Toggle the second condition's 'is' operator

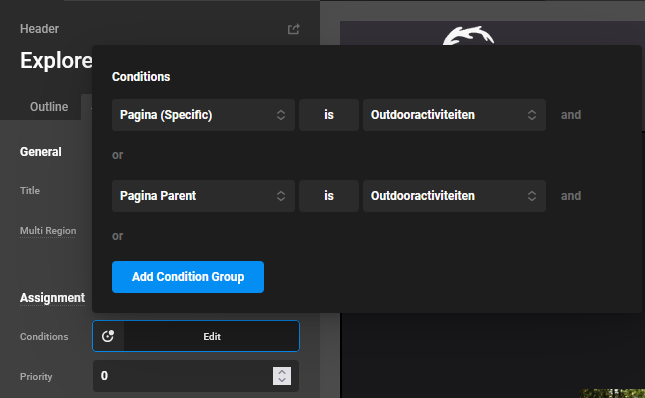(329, 196)
